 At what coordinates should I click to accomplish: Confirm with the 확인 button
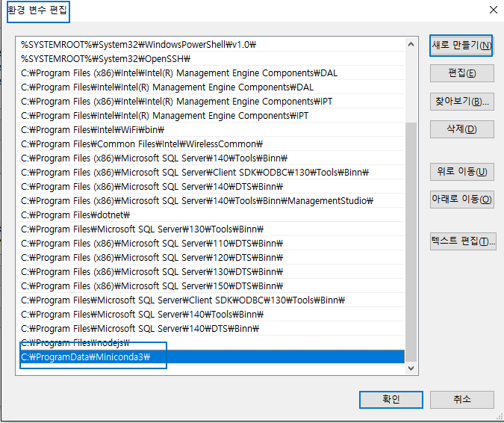(x=391, y=400)
